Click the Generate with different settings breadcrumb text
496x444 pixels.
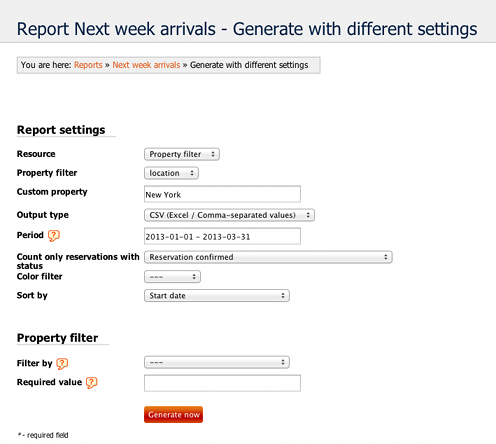(x=249, y=65)
